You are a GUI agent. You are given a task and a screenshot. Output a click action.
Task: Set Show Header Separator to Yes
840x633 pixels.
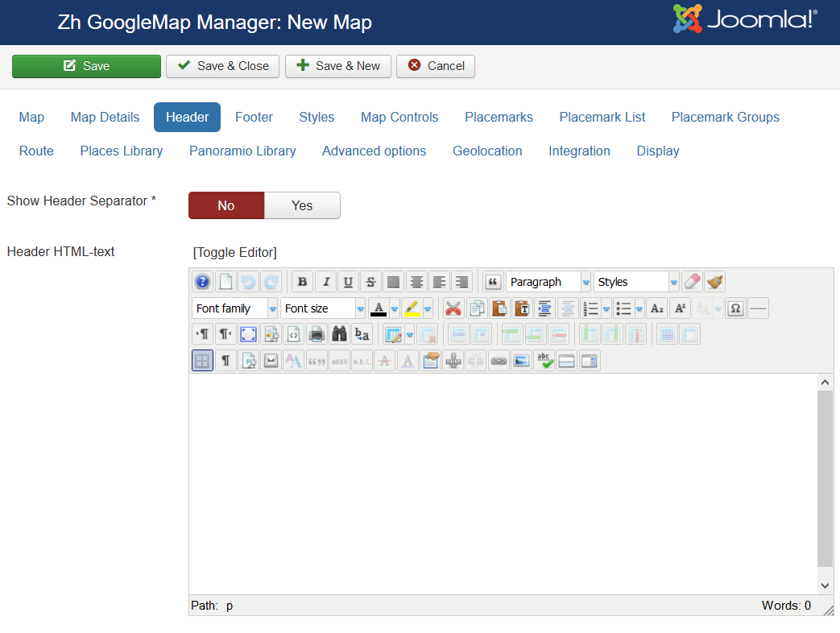pos(302,205)
